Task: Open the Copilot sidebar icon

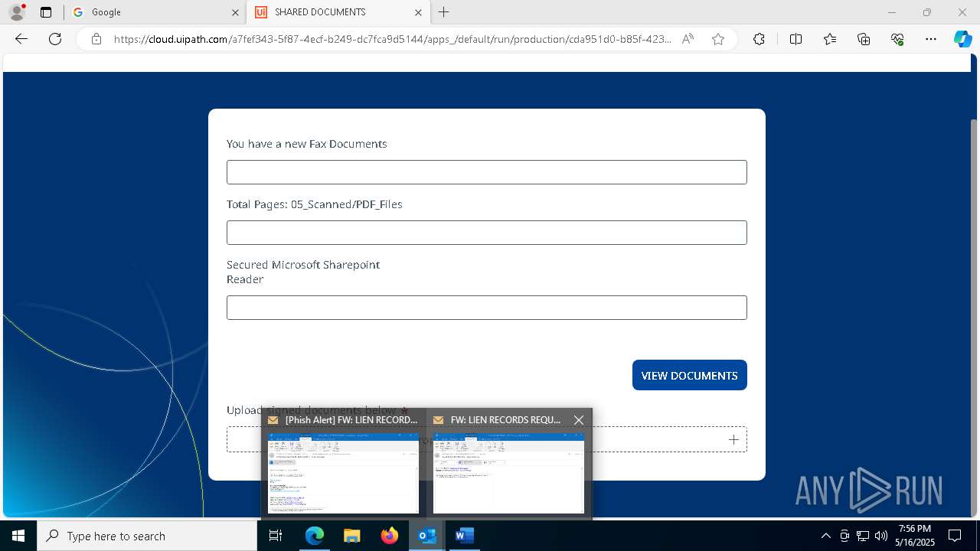Action: coord(962,39)
